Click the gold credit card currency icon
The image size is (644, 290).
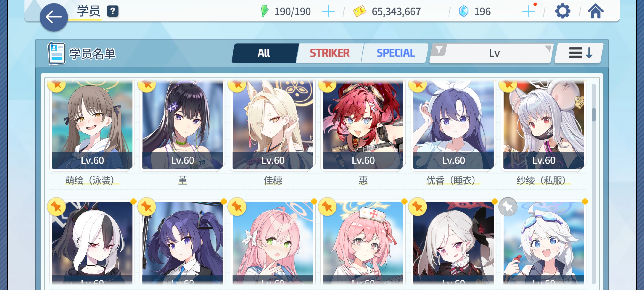click(x=359, y=11)
